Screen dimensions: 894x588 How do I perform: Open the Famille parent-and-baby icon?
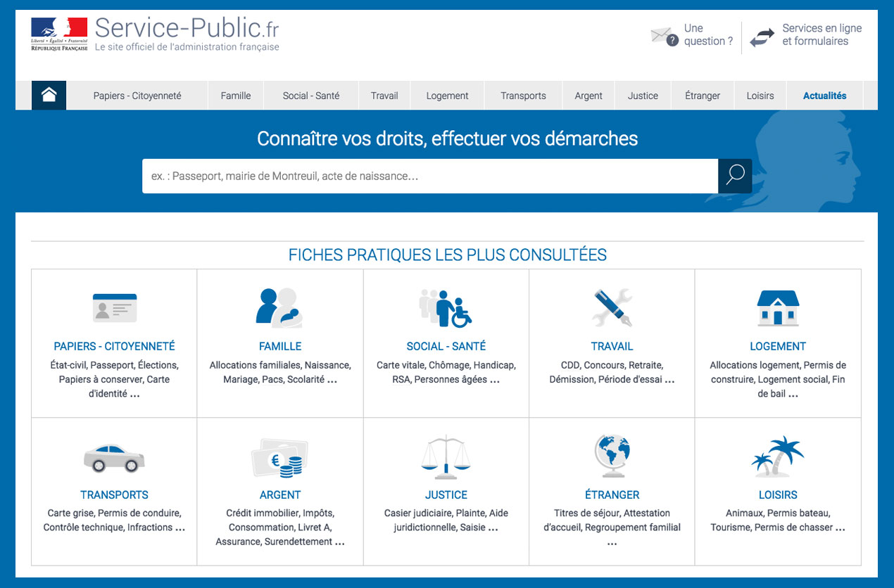tap(279, 308)
